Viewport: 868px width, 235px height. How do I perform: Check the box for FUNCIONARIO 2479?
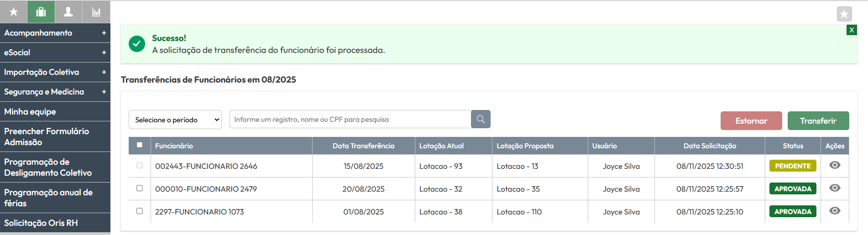(x=140, y=188)
